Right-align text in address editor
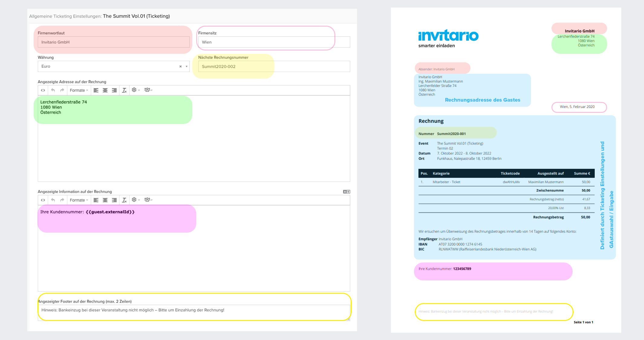The height and width of the screenshot is (340, 644). tap(114, 90)
